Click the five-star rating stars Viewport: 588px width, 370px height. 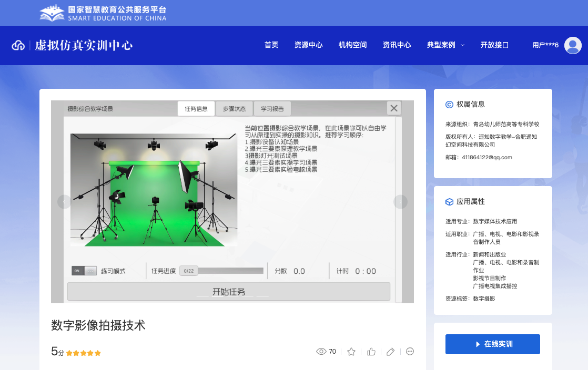point(84,353)
